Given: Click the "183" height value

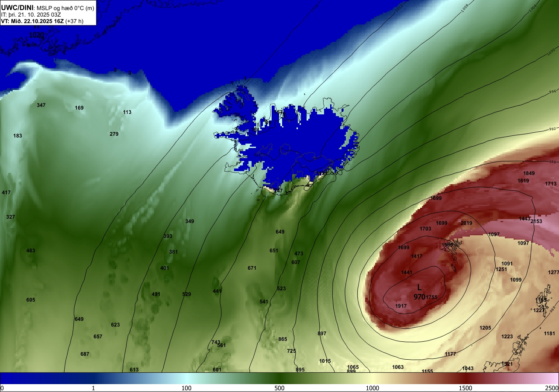Looking at the screenshot, I should (17, 136).
